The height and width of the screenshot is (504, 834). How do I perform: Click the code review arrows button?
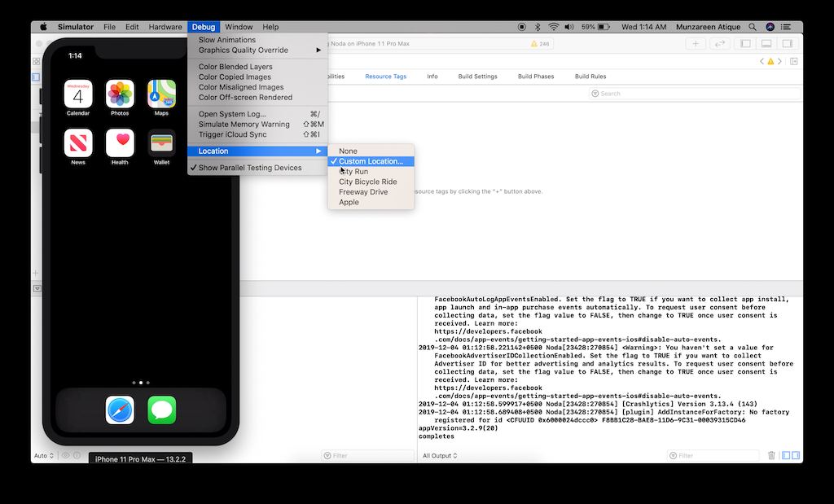[x=719, y=44]
